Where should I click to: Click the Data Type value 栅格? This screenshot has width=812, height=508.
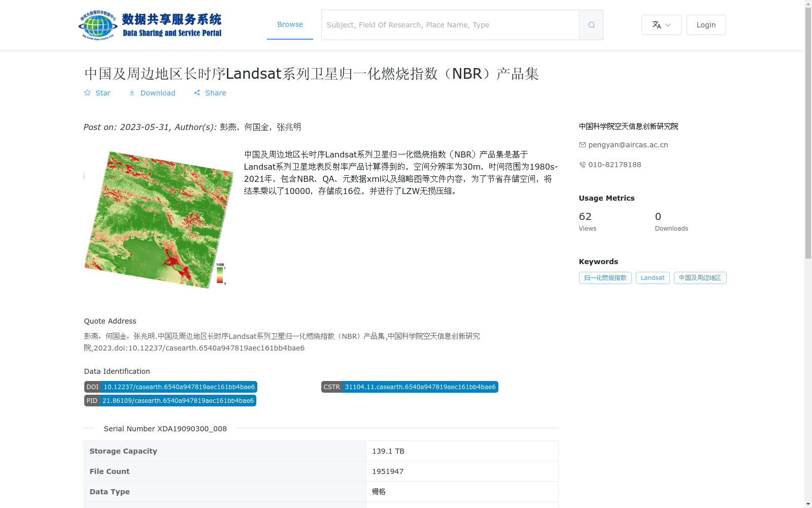tap(379, 492)
